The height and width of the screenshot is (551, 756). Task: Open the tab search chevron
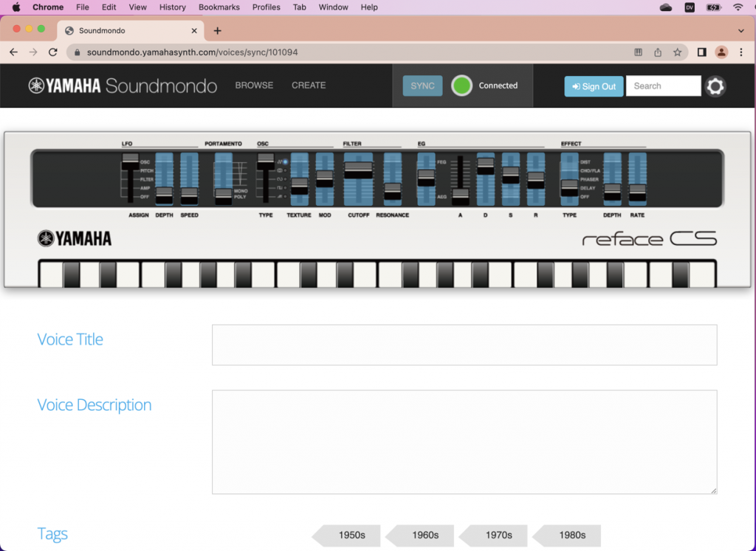[740, 30]
